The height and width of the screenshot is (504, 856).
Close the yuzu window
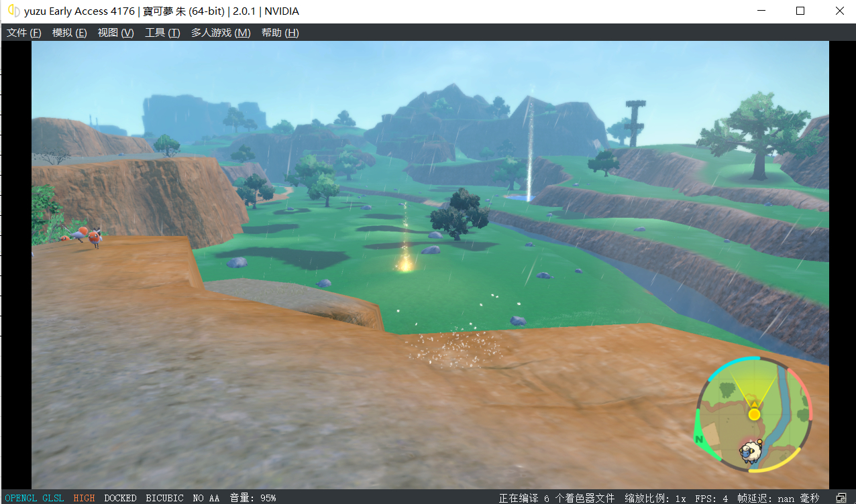839,11
